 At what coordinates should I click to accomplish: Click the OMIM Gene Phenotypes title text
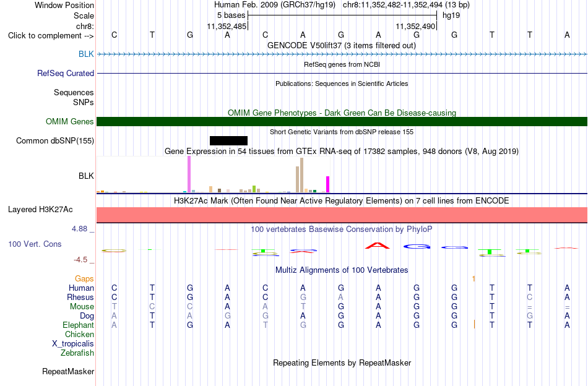point(342,113)
